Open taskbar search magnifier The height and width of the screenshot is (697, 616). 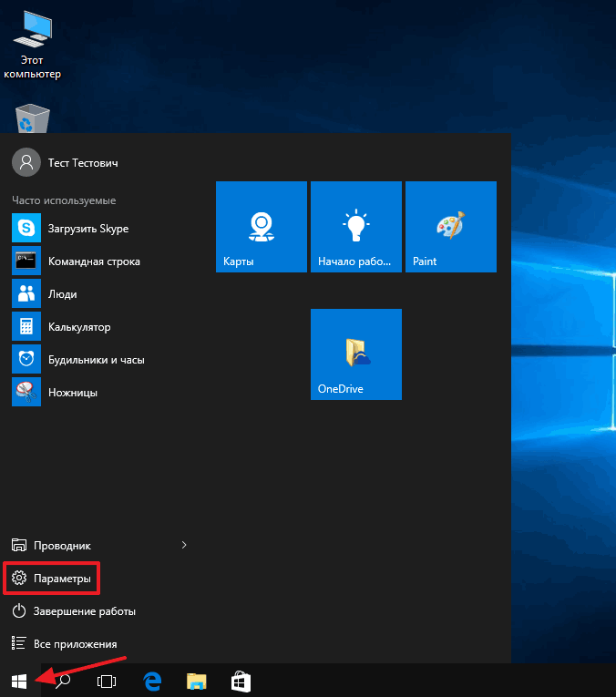pos(63,681)
